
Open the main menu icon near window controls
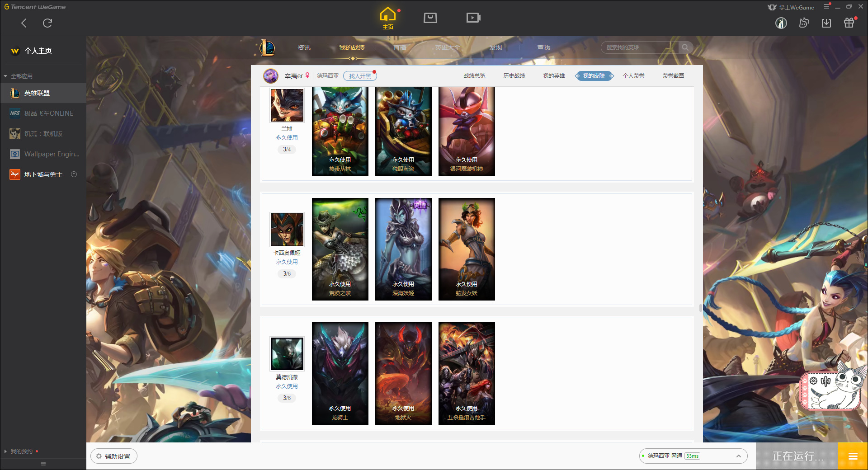[826, 6]
